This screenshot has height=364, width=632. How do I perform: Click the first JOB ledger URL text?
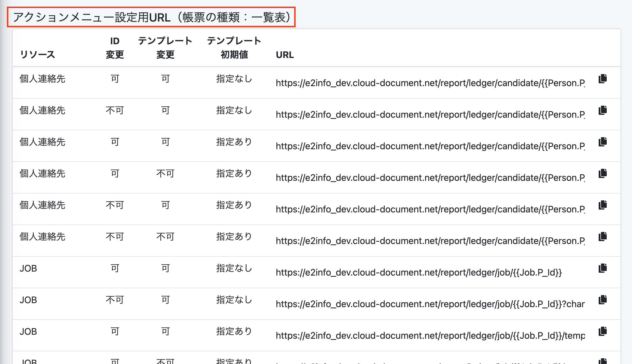click(419, 272)
